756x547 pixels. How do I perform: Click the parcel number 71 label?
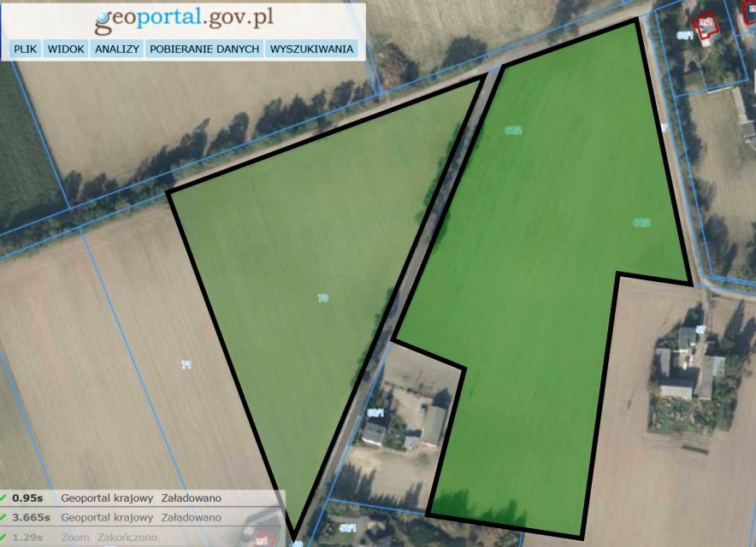point(186,365)
